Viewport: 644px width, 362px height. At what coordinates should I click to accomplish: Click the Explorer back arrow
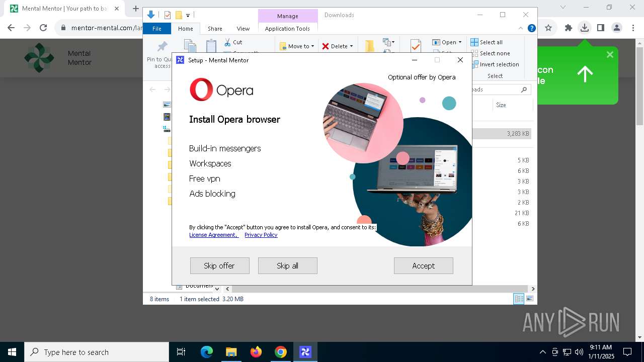(152, 89)
